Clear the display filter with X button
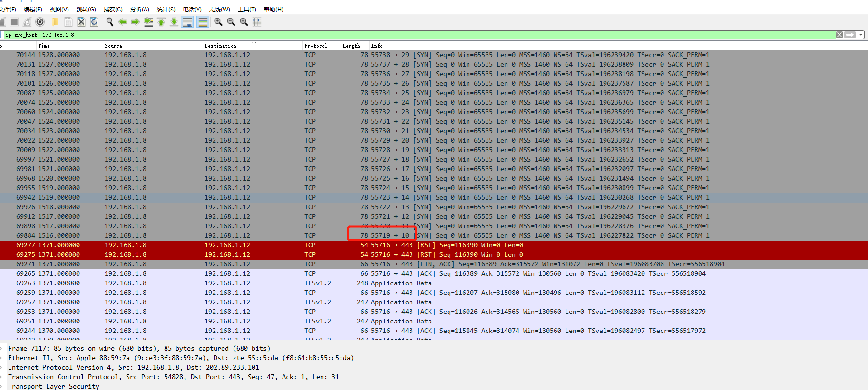The image size is (868, 390). pos(839,35)
